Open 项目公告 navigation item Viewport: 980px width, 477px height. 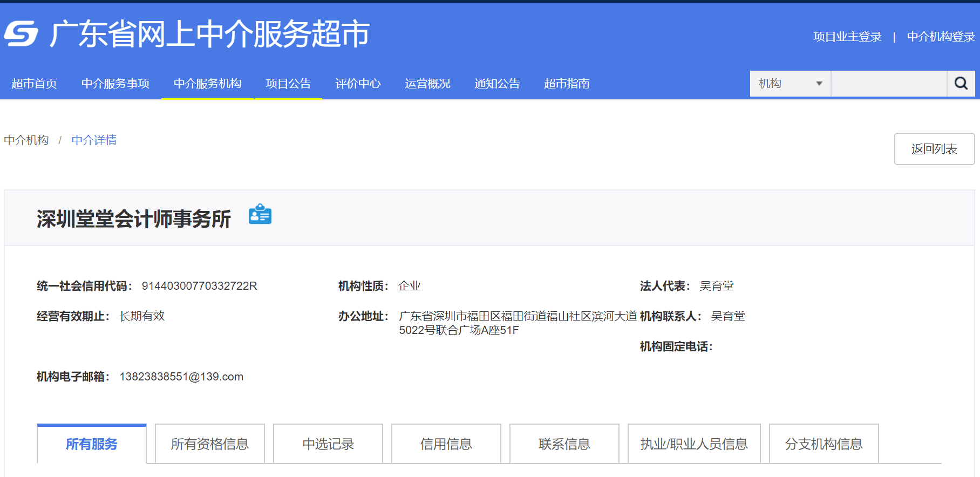288,84
